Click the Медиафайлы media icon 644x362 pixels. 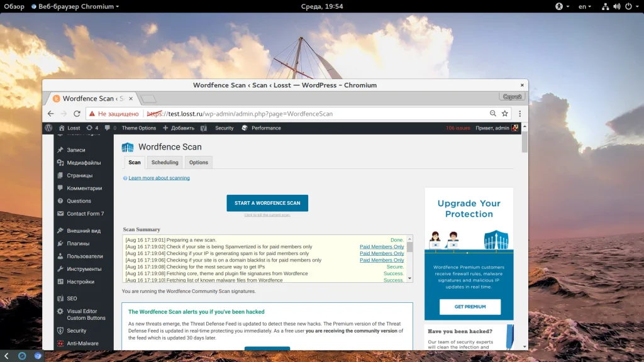pyautogui.click(x=60, y=163)
